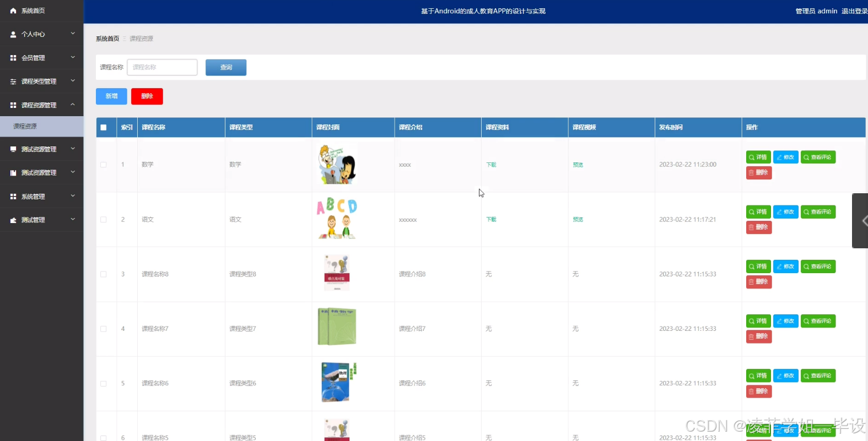Click the 课程名称6 cover thumbnail
Viewport: 868px width, 441px height.
(338, 382)
